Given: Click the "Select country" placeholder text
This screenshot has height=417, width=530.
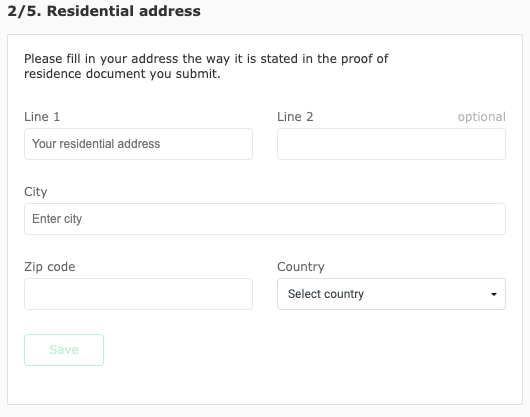Looking at the screenshot, I should tap(326, 294).
